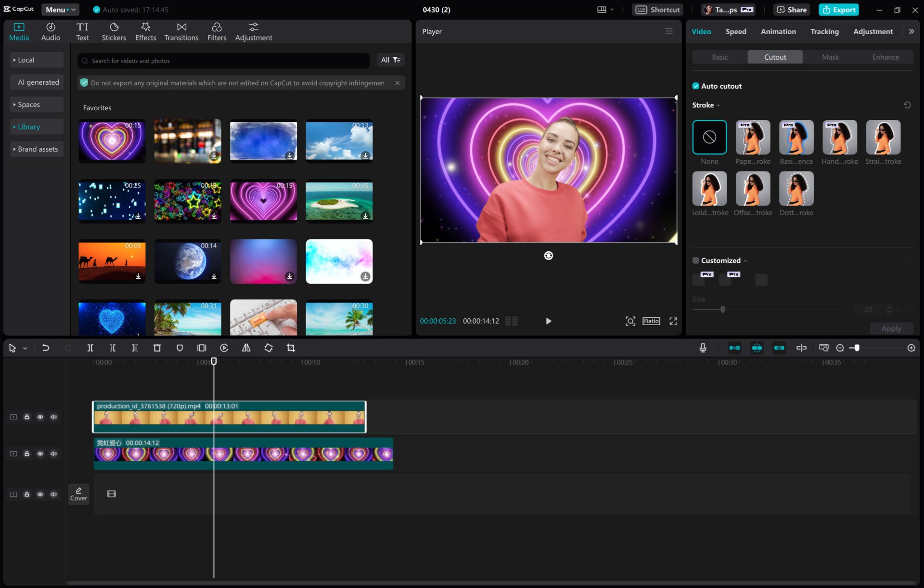Click the fullscreen preview icon in the player
924x588 pixels.
pos(673,321)
